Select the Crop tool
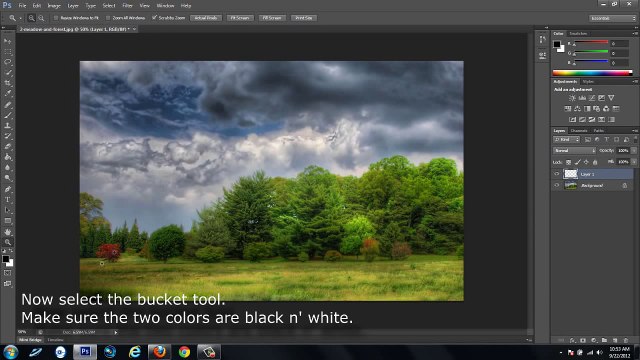640x360 pixels. coord(7,83)
